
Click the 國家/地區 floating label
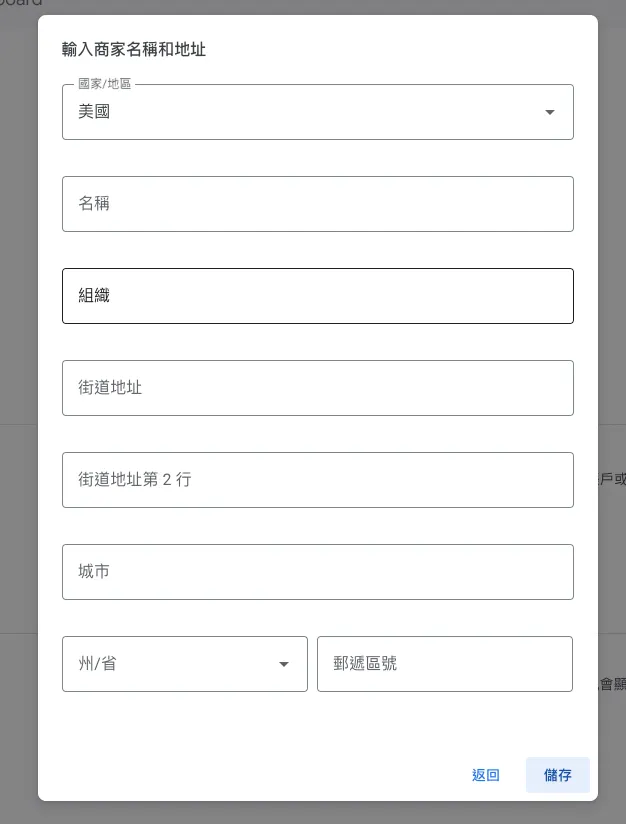point(104,84)
